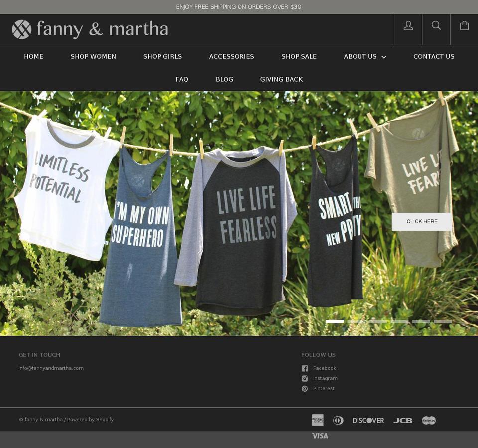Open the Giving Back menu item
This screenshot has width=478, height=448.
281,79
